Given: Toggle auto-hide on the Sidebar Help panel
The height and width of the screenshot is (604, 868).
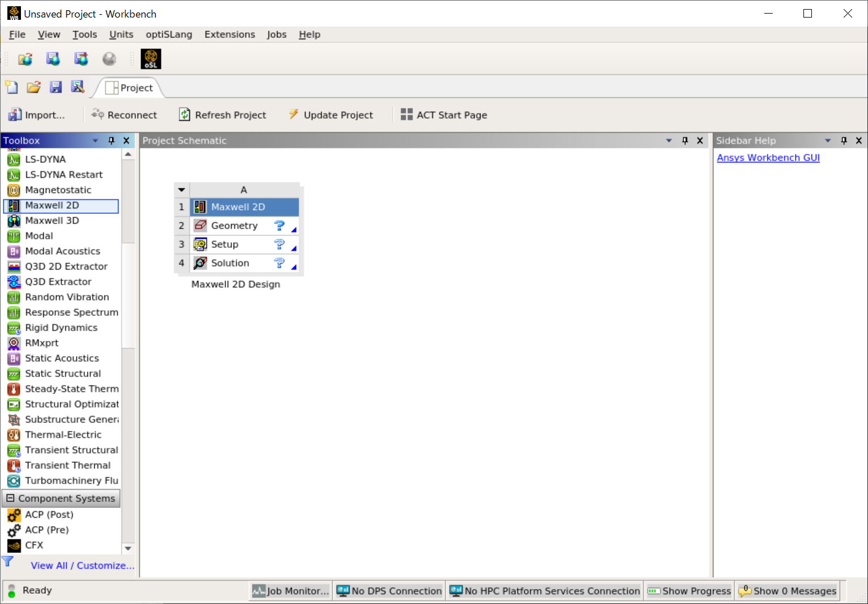Looking at the screenshot, I should 844,140.
